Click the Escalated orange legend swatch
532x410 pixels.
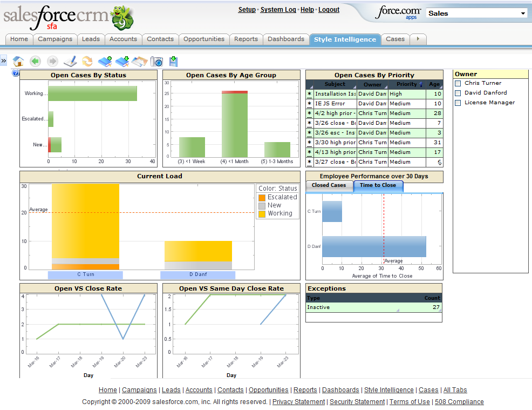(262, 198)
